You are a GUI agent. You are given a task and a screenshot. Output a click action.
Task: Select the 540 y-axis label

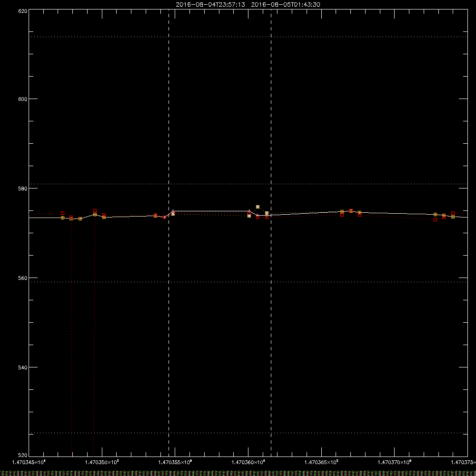point(23,367)
